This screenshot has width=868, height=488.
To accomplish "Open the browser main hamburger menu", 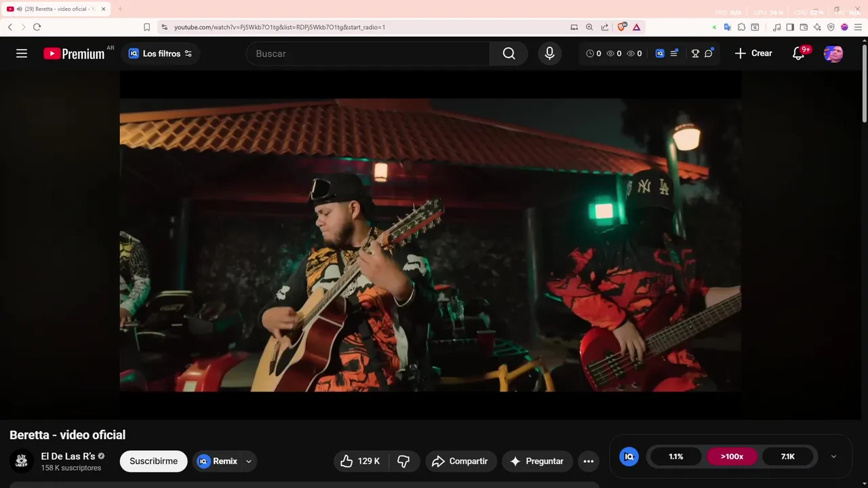I will click(858, 27).
